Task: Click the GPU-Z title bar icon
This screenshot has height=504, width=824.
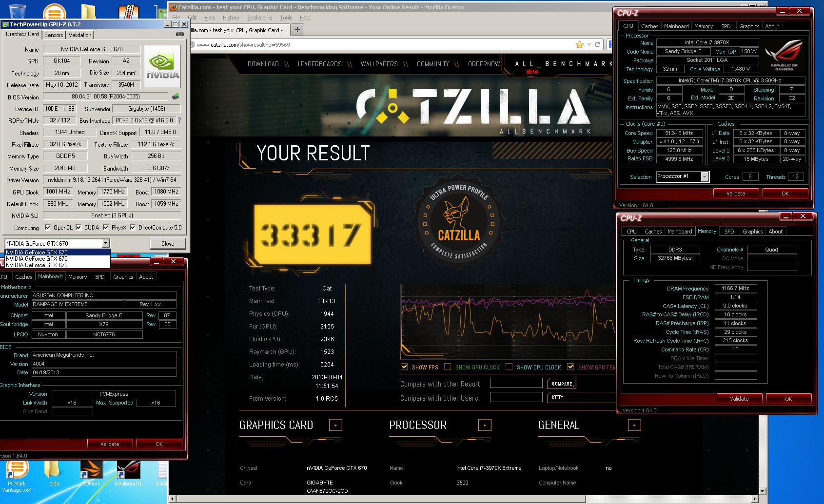Action: coord(5,24)
